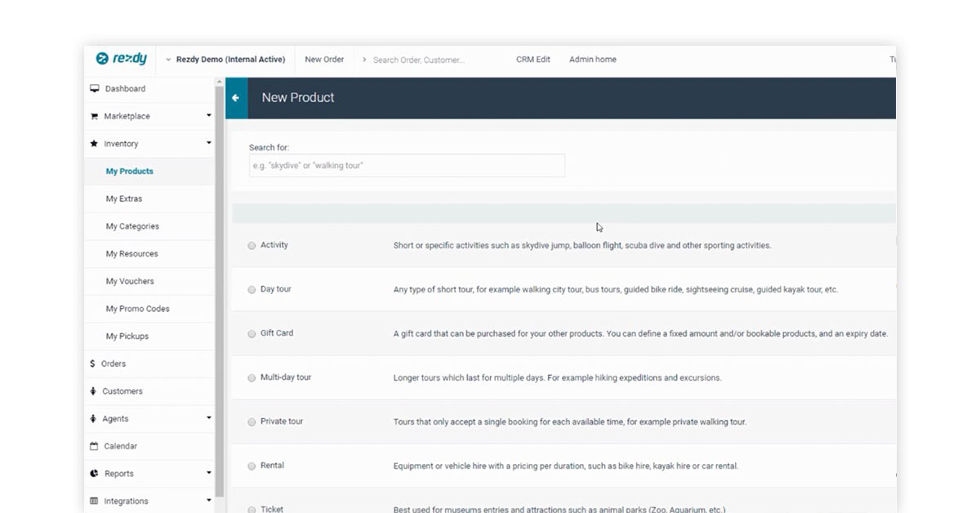
Task: Select the Activity product type
Action: pyautogui.click(x=252, y=245)
